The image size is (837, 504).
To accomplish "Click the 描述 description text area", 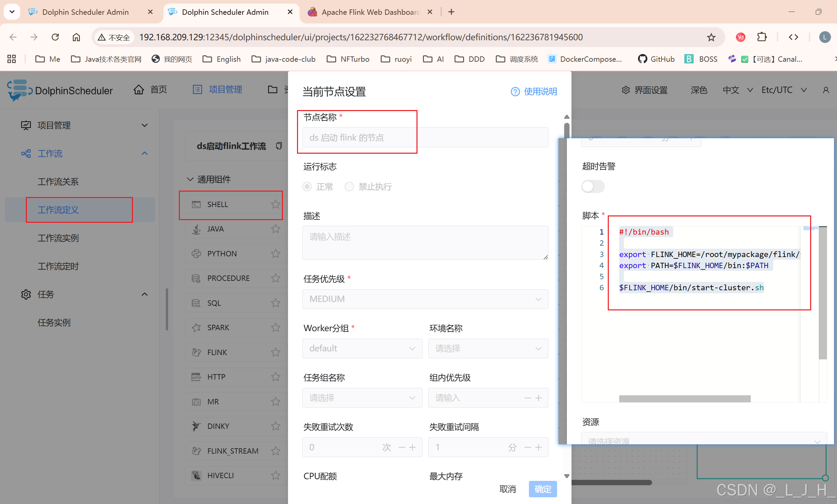I will [x=425, y=243].
